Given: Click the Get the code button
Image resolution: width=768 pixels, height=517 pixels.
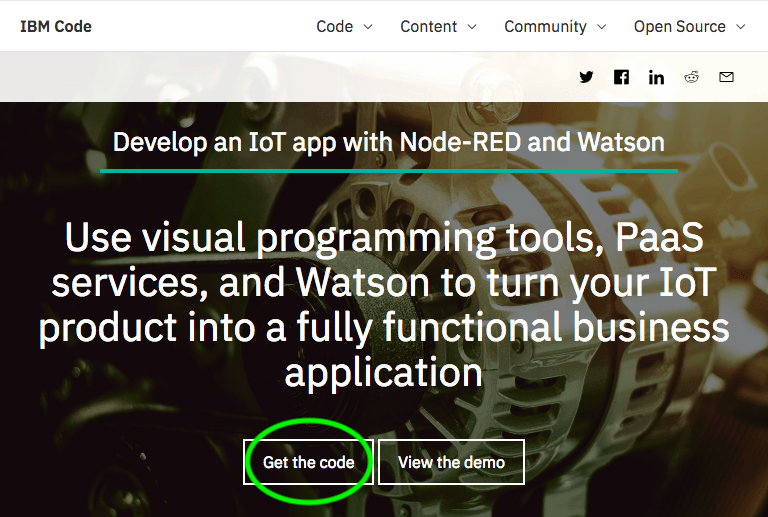Looking at the screenshot, I should (309, 462).
